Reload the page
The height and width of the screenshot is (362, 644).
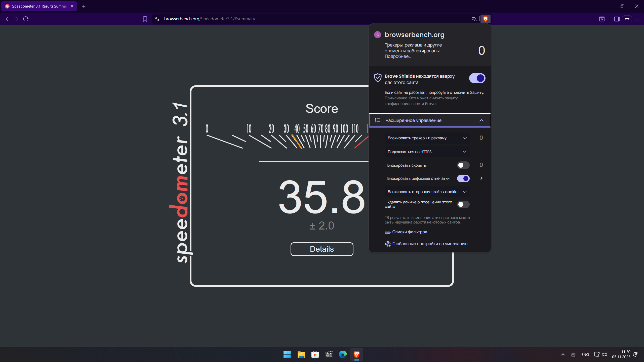click(26, 19)
